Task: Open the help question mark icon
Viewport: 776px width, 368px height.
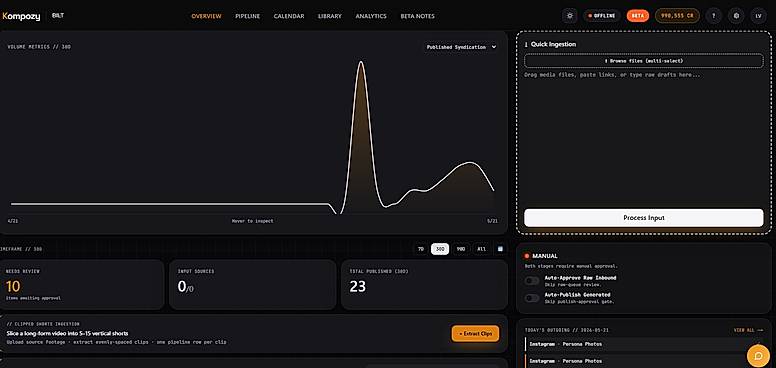Action: tap(713, 16)
